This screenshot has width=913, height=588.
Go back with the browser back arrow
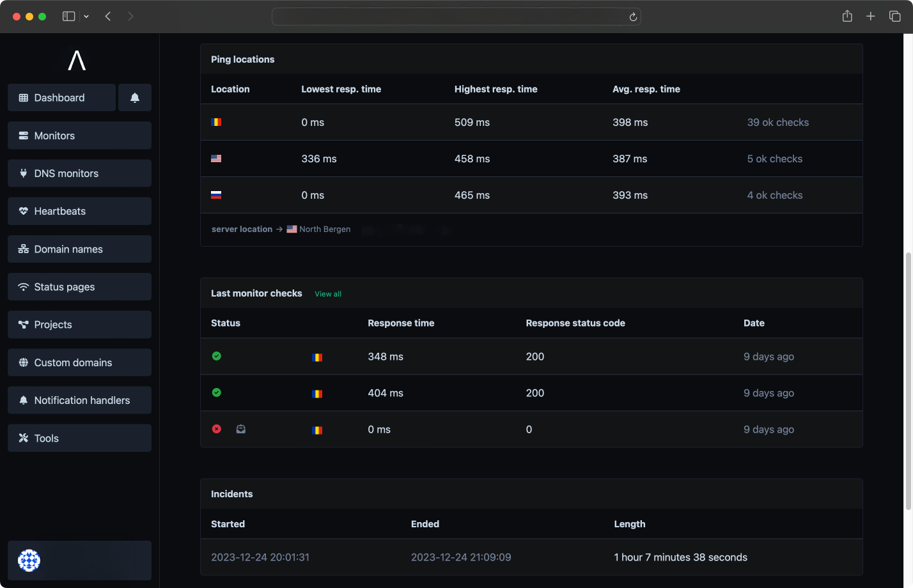108,17
